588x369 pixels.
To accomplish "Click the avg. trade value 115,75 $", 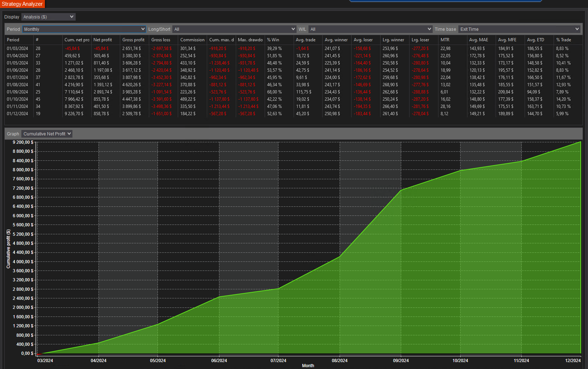I will coord(304,92).
